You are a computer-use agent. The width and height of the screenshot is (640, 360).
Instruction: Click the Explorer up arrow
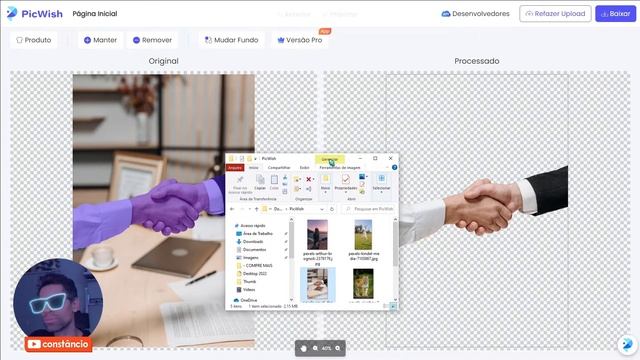point(256,209)
